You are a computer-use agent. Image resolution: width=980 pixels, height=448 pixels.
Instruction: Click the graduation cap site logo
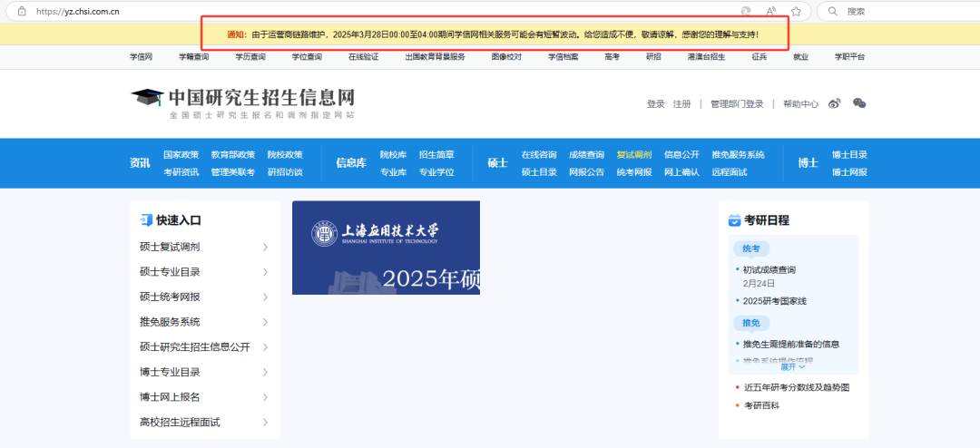147,98
